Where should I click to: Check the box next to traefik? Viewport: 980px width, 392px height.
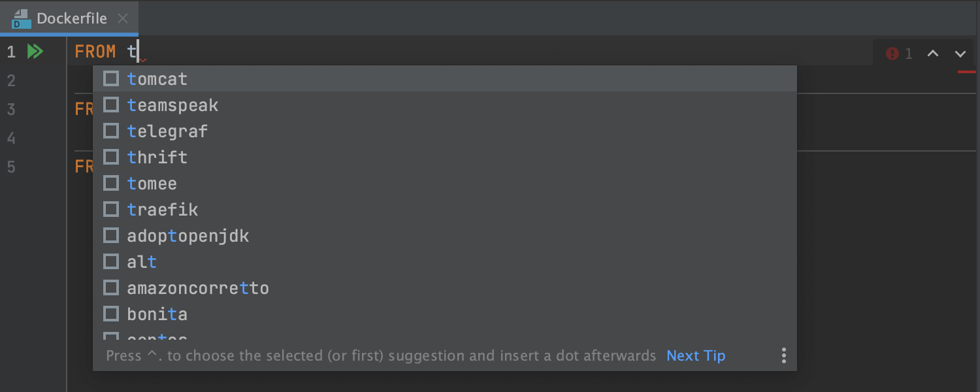pyautogui.click(x=111, y=209)
